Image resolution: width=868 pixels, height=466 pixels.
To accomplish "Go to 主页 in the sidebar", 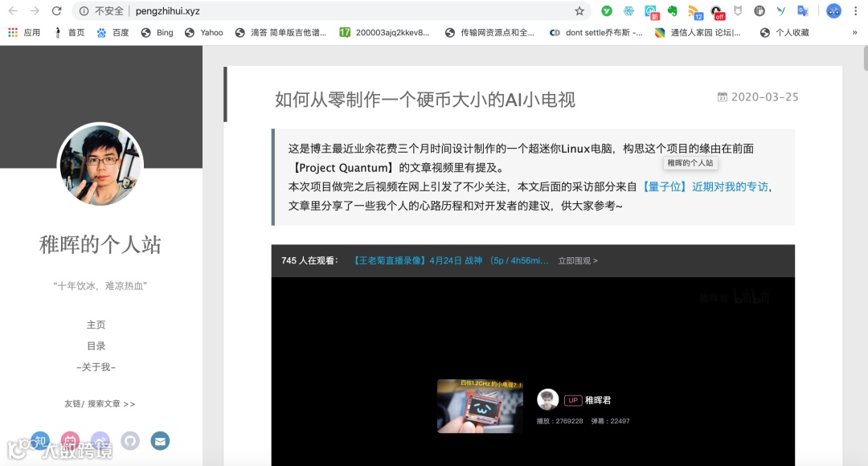I will tap(96, 325).
